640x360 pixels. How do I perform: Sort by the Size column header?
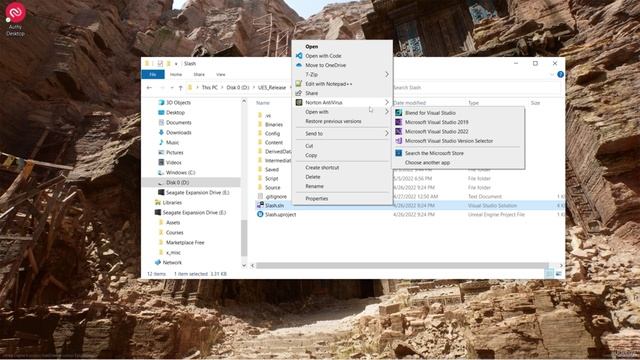point(536,103)
